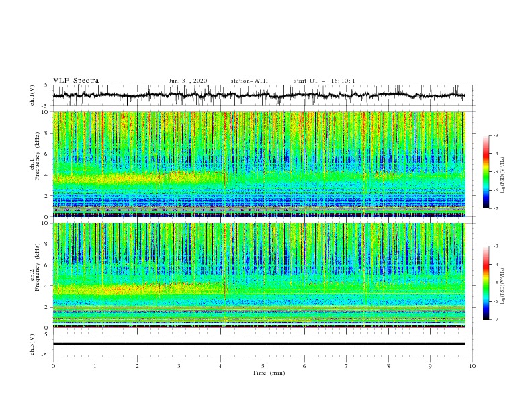Click the "-7" tick on ch.2 colorbar
The image size is (532, 411).
click(x=495, y=320)
